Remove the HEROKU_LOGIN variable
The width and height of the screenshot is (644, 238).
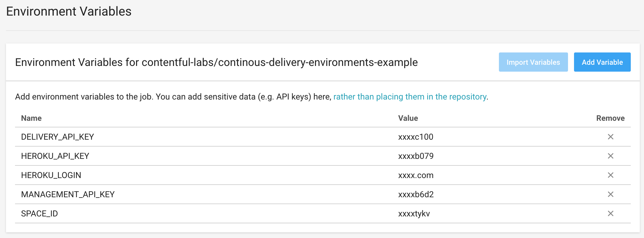(x=610, y=175)
